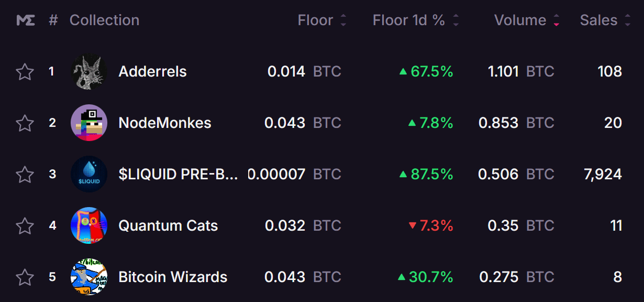
Task: Open the Bitcoin Wizards collection name
Action: (x=173, y=277)
